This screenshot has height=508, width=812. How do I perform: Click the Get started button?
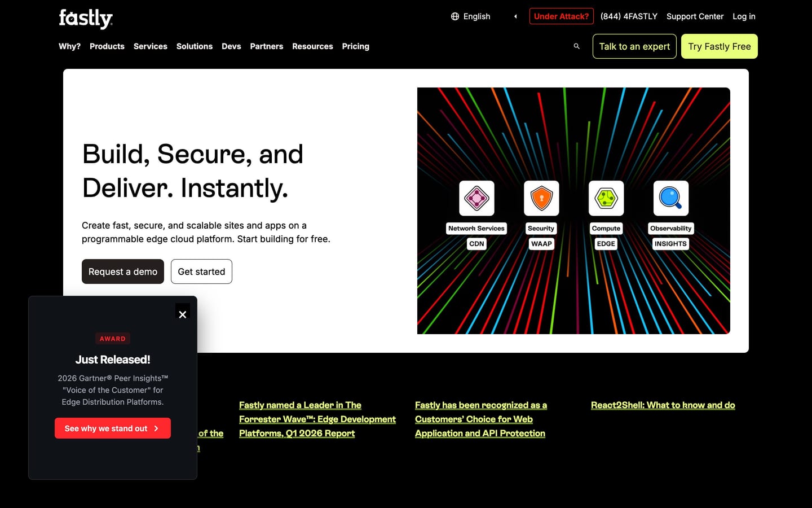[201, 271]
